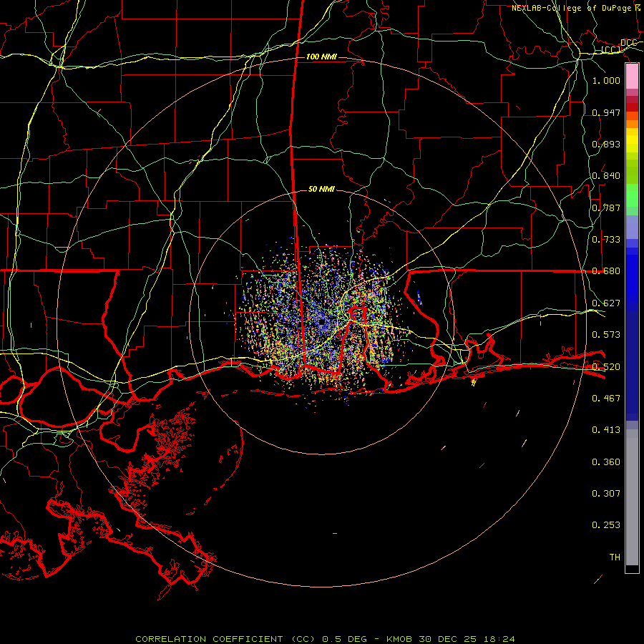Click the 1.000 scale value
644x644 pixels.
606,80
